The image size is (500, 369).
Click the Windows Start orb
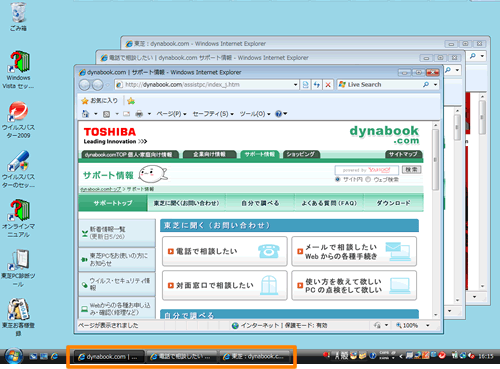(x=14, y=356)
